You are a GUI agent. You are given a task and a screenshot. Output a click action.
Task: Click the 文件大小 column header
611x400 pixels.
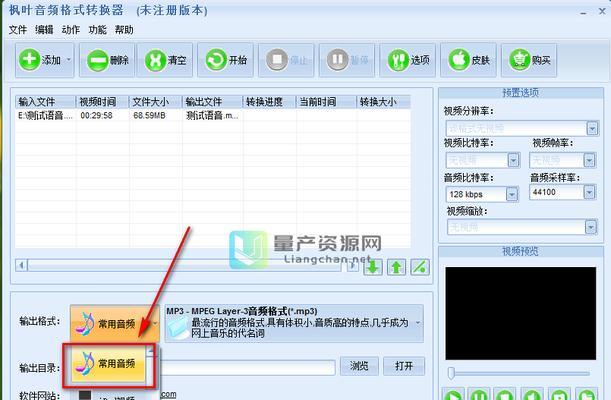point(156,102)
